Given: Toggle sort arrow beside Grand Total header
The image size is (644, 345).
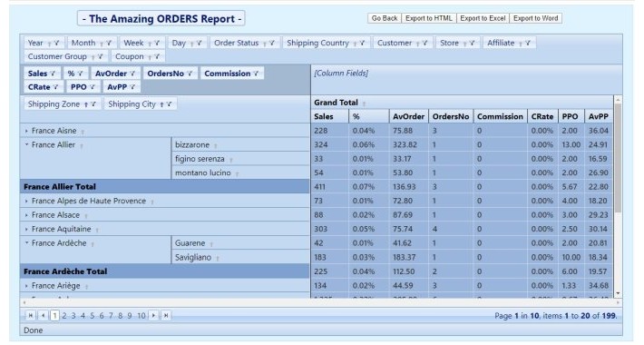Looking at the screenshot, I should 364,103.
